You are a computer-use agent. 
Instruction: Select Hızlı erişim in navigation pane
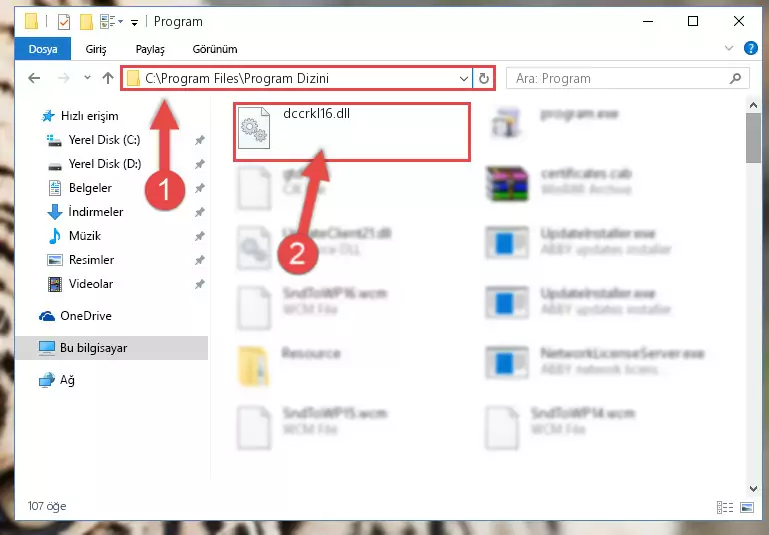point(80,116)
